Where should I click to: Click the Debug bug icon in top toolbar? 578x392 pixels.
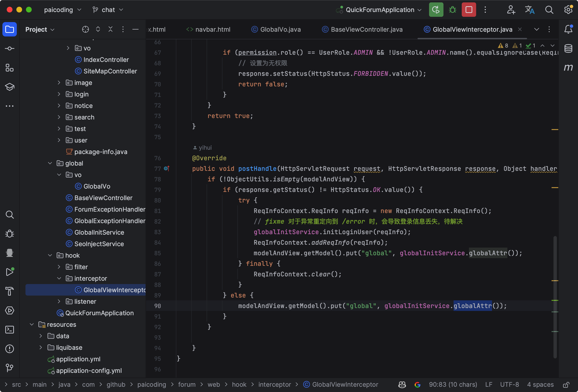pyautogui.click(x=452, y=10)
